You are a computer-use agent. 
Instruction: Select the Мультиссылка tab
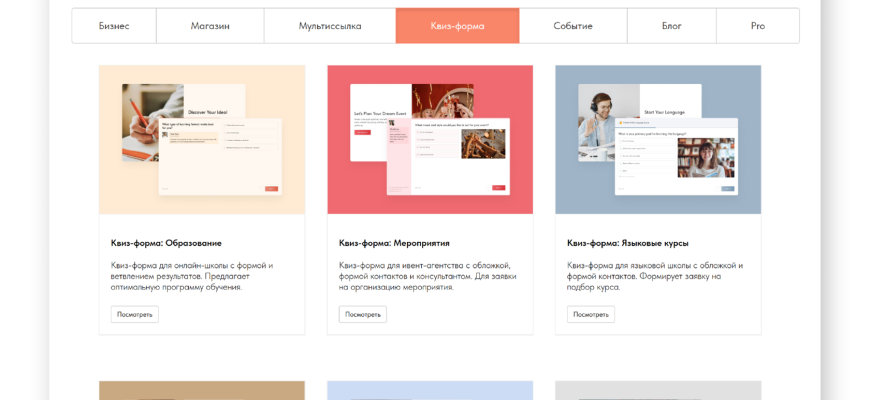point(330,26)
